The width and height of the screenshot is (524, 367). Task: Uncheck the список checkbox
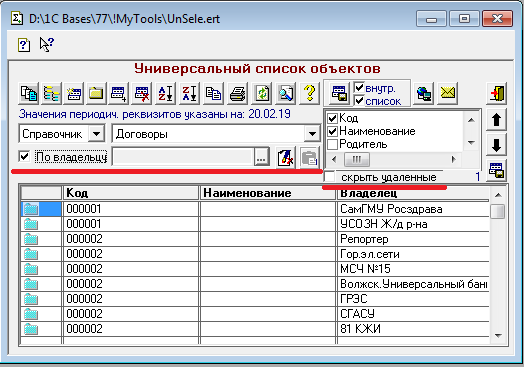(x=359, y=100)
